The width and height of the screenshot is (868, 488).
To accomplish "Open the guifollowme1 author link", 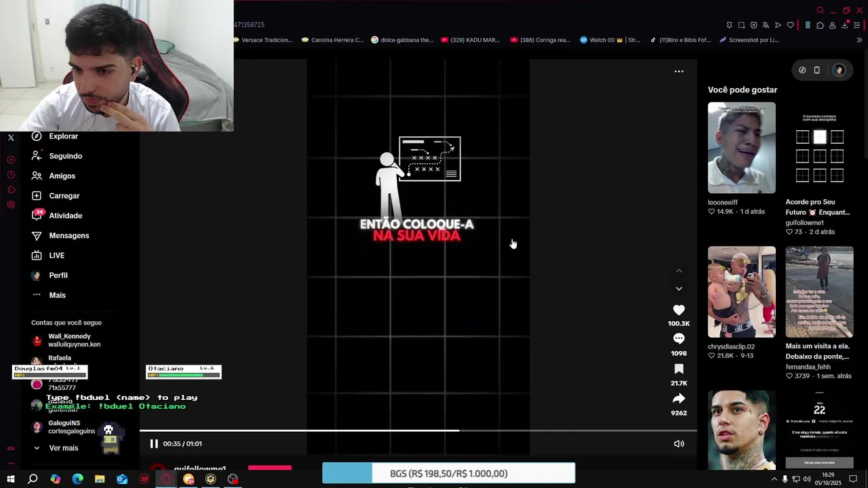I will coord(805,222).
